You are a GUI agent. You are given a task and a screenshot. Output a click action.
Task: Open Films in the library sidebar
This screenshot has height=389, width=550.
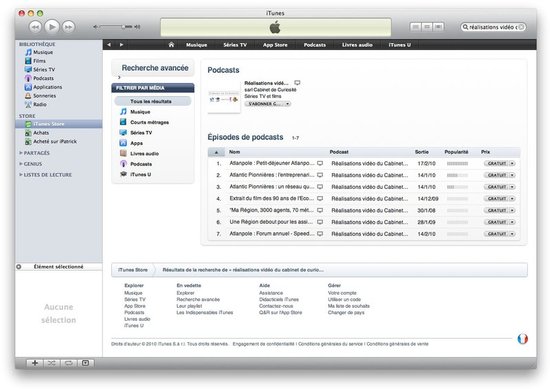[39, 61]
